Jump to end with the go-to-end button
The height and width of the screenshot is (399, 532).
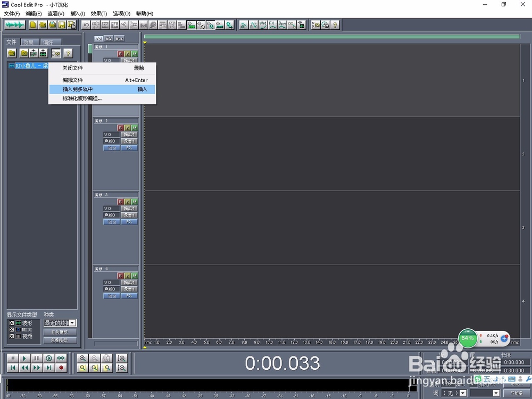49,368
